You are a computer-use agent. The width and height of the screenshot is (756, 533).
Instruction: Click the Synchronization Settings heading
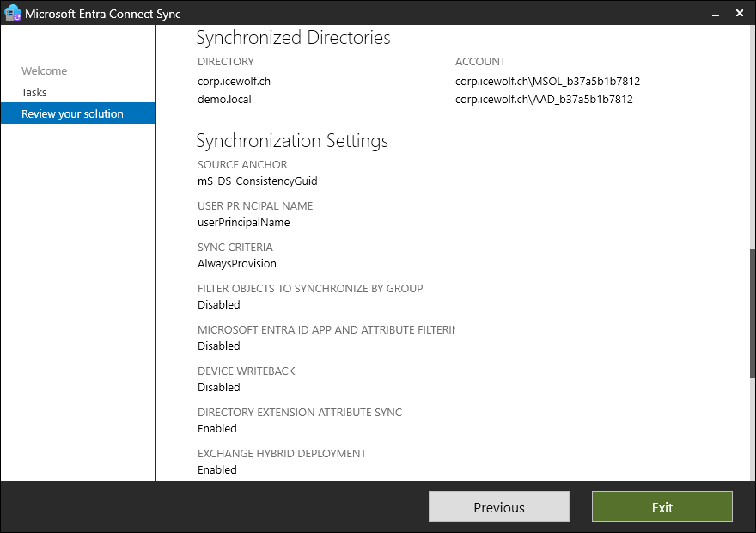pos(292,141)
